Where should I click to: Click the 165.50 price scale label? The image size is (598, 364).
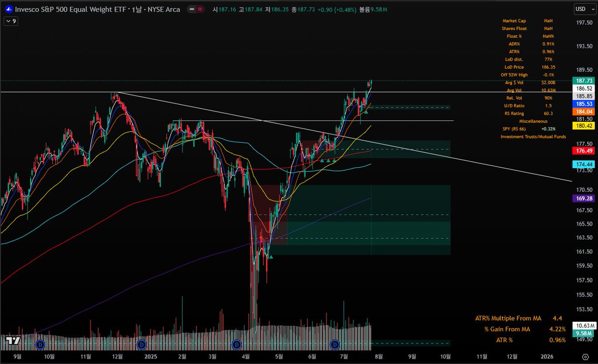(583, 224)
